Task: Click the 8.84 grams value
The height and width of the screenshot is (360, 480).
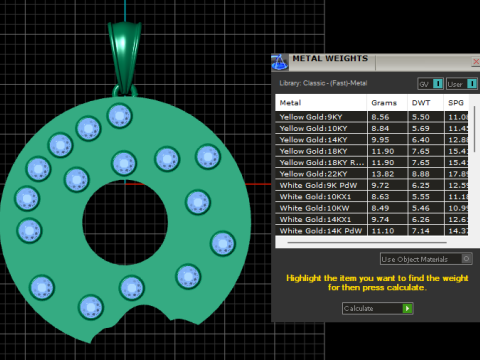Action: pos(380,128)
